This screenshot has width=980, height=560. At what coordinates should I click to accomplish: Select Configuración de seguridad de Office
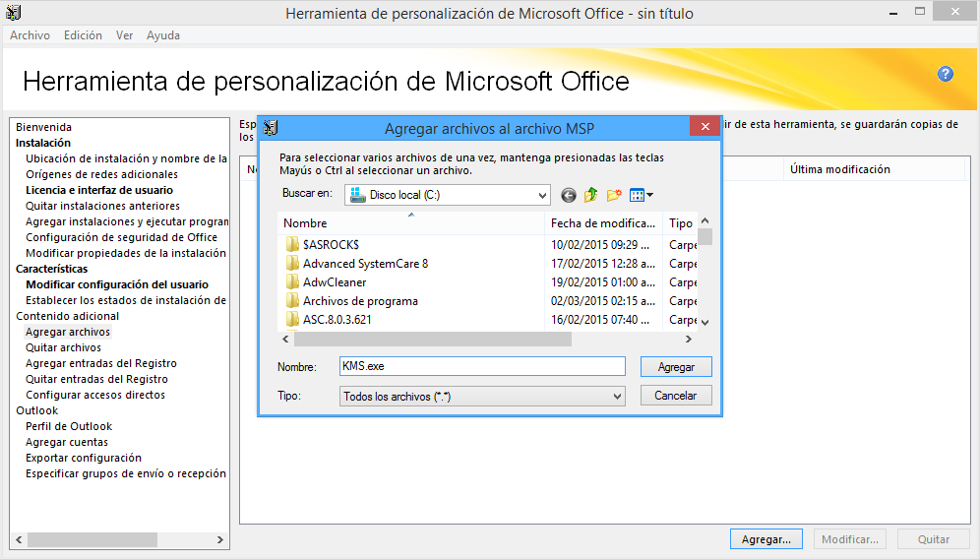pyautogui.click(x=121, y=237)
